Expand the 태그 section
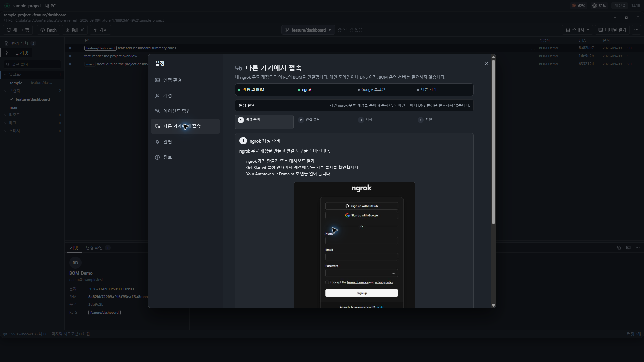Screen dimensions: 644x362 [32, 123]
